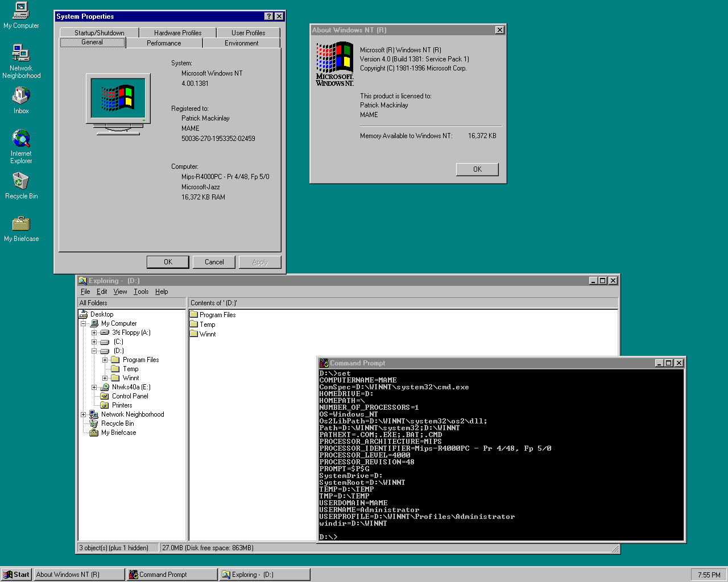
Task: Open the Start menu
Action: [x=16, y=575]
